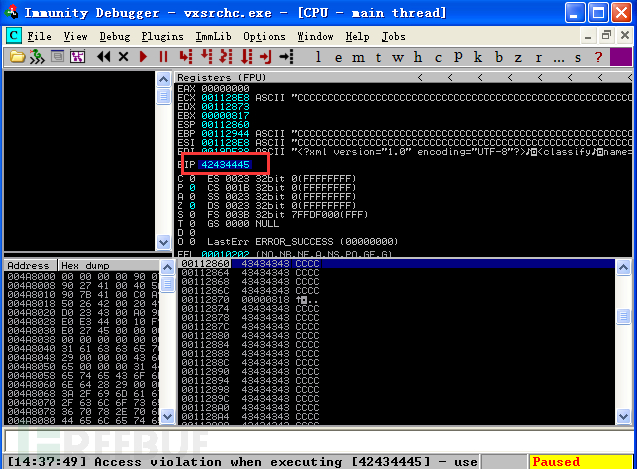637x469 pixels.
Task: Click the purple graph toolbar icon
Action: click(77, 56)
